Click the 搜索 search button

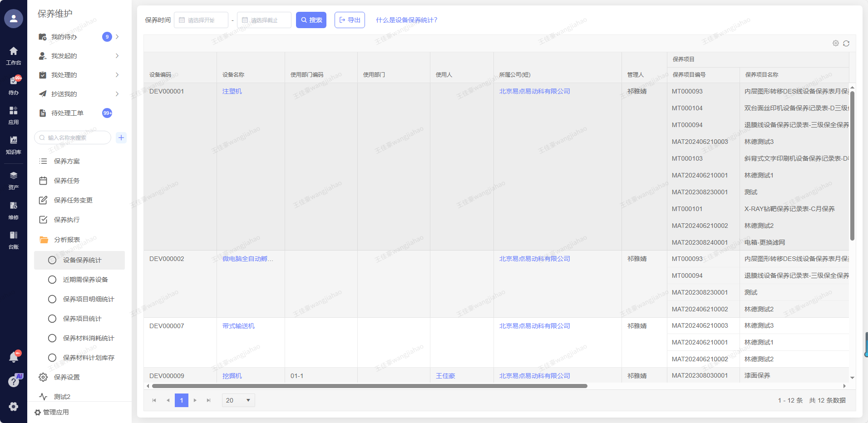coord(311,20)
